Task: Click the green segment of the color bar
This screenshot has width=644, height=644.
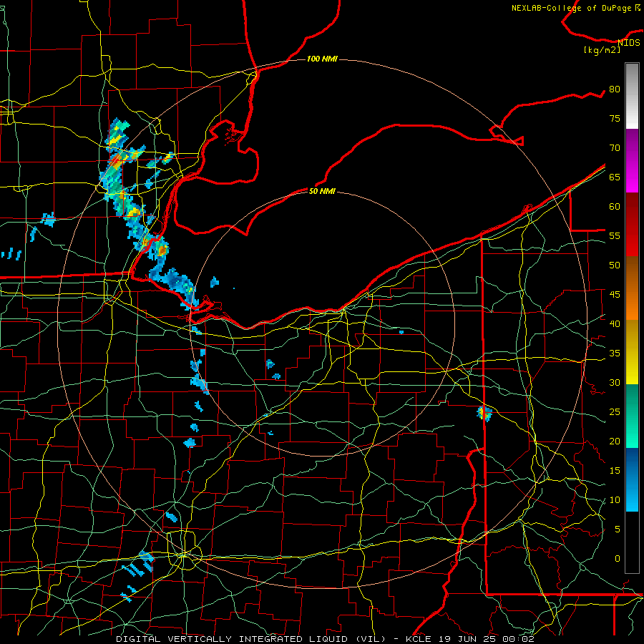Action: point(632,416)
